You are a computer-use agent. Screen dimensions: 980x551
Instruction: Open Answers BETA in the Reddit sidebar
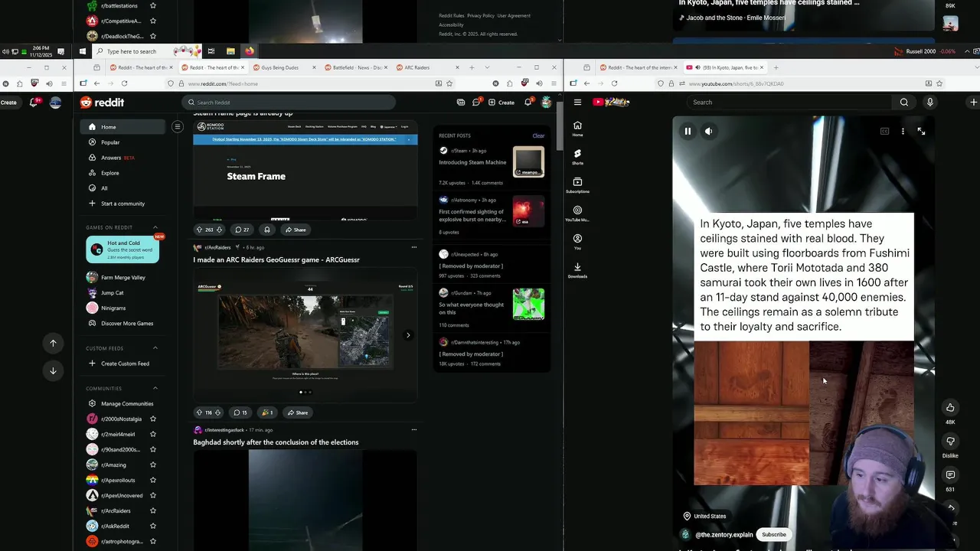(x=122, y=158)
